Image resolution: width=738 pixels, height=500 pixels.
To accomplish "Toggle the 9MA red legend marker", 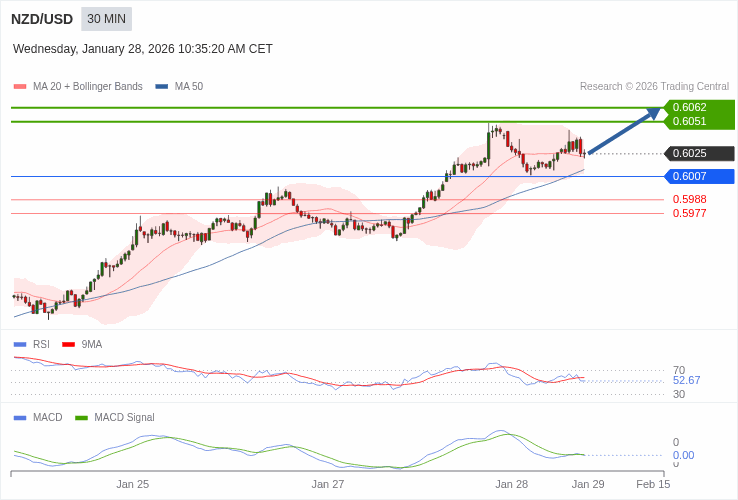I will 68,345.
